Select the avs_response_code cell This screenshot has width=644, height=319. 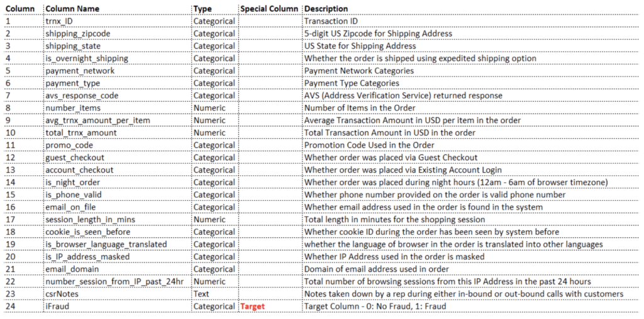tap(118, 95)
